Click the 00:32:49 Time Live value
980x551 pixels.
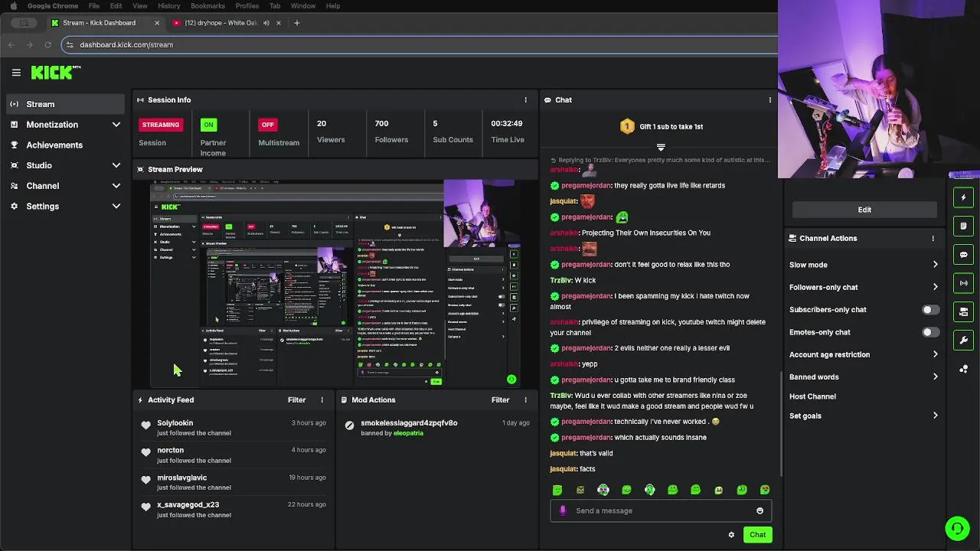click(x=507, y=124)
